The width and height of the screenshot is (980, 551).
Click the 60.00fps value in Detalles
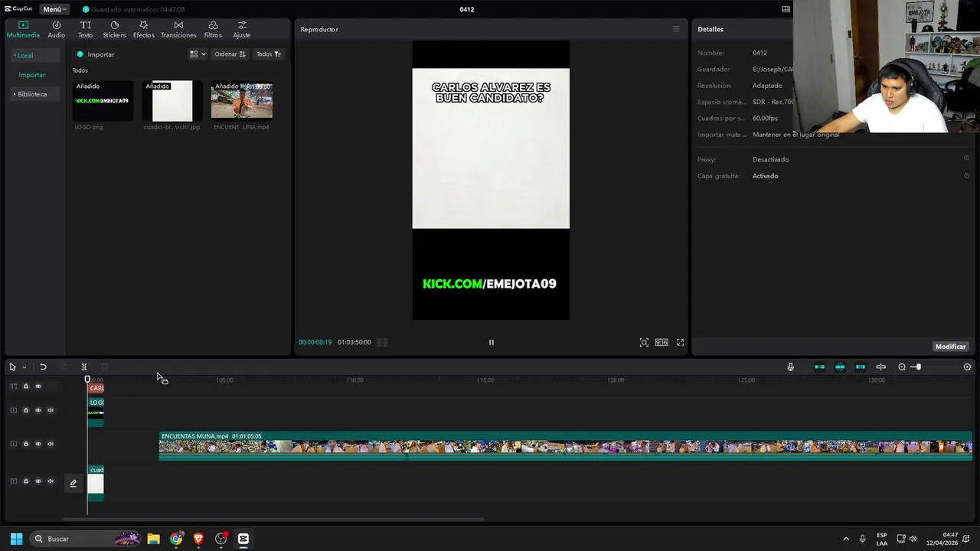tap(765, 118)
